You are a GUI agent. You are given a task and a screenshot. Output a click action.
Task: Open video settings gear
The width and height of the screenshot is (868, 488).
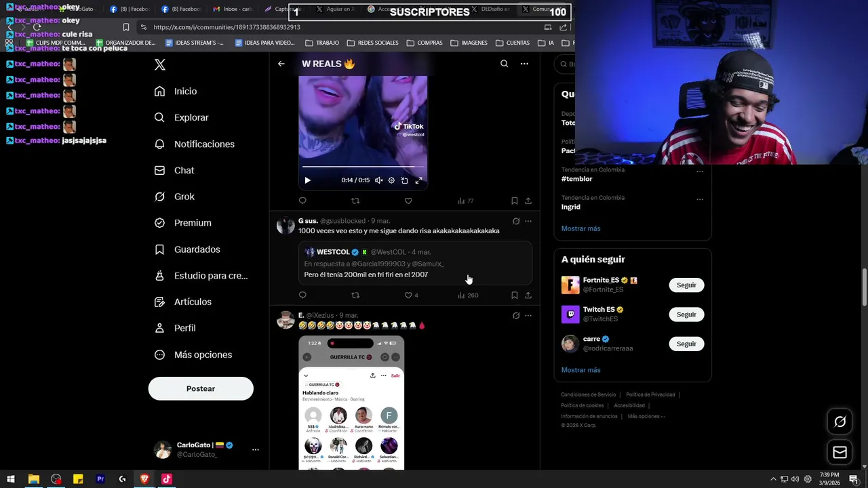coord(391,180)
